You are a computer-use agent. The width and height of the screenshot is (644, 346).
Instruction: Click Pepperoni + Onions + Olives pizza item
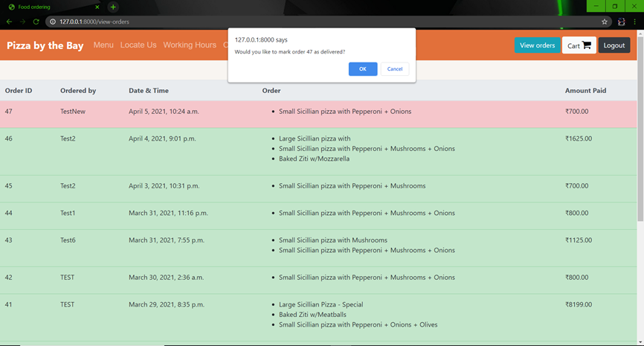[x=358, y=324]
